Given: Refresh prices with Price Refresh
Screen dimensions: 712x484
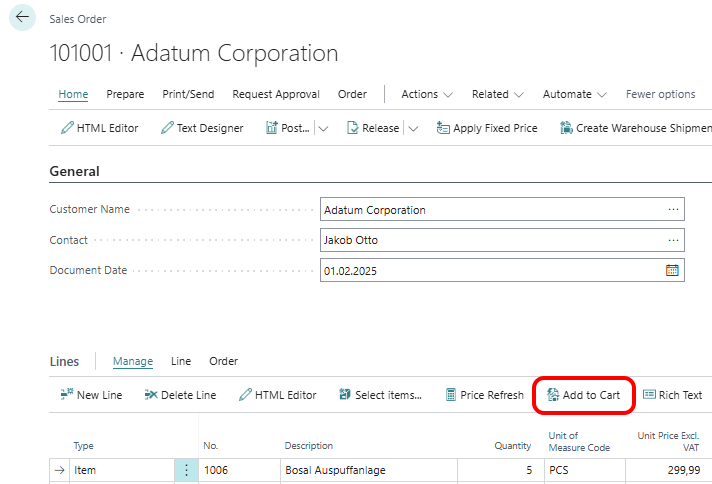Looking at the screenshot, I should 484,395.
